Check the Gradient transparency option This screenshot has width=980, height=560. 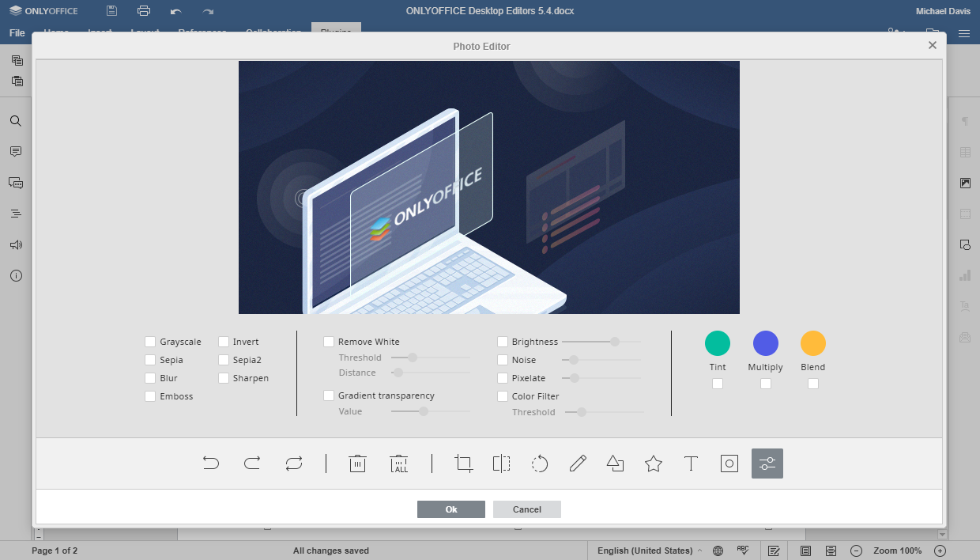(329, 395)
